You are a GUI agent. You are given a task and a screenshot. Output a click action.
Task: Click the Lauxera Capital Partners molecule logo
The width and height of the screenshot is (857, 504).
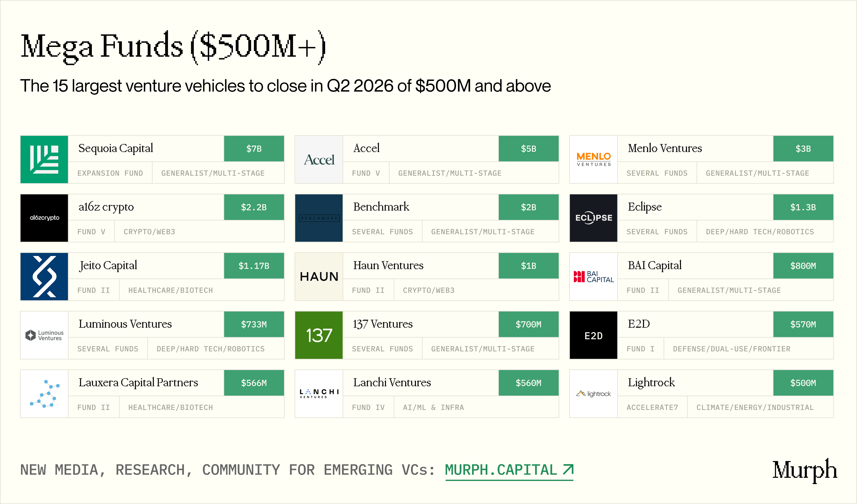click(44, 394)
